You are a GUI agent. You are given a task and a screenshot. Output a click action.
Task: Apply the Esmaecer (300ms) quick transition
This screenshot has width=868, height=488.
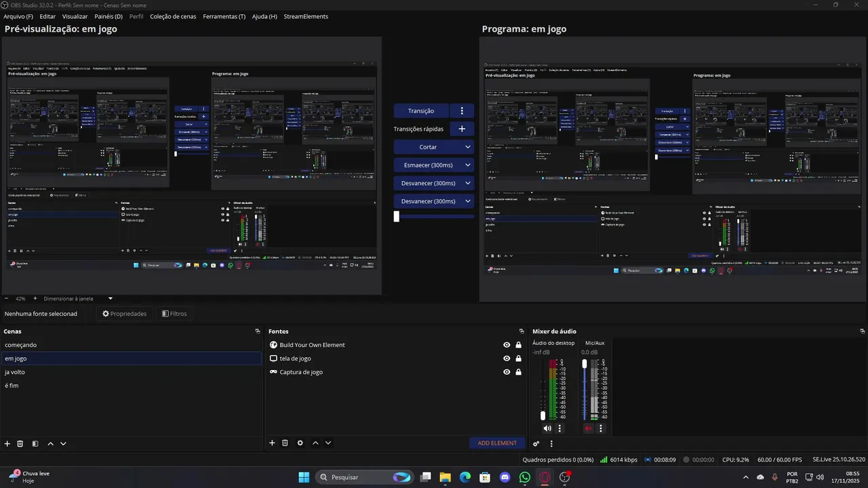(428, 165)
